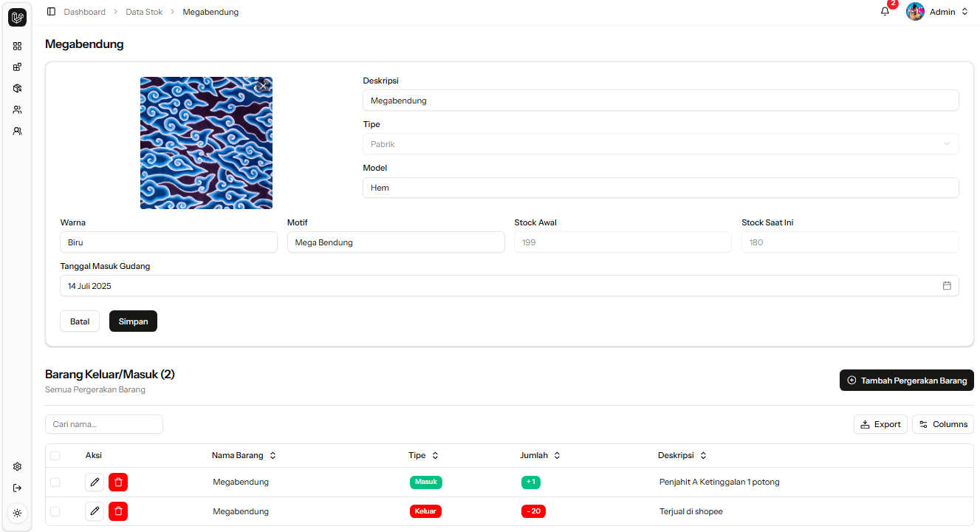Check the Keluar row checkbox
The height and width of the screenshot is (532, 980).
(x=55, y=511)
